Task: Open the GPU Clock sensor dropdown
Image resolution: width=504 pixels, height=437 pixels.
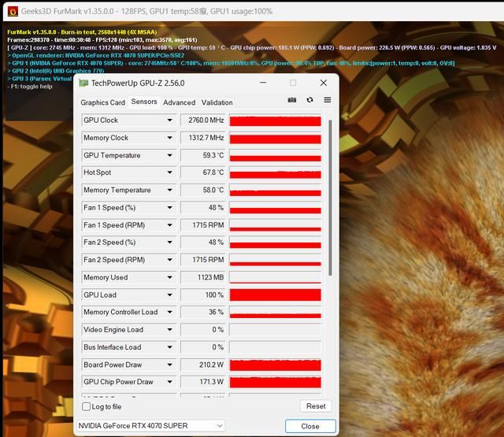Action: (169, 120)
